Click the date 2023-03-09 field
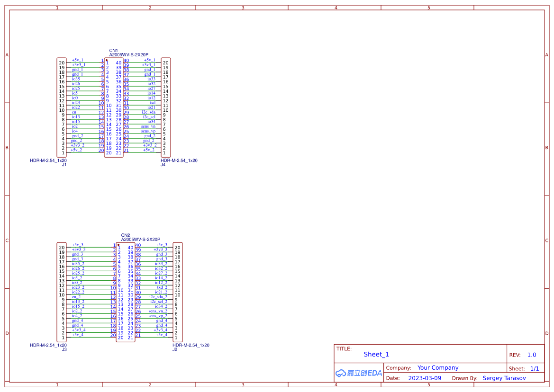Image resolution: width=554 pixels, height=392 pixels. [424, 378]
